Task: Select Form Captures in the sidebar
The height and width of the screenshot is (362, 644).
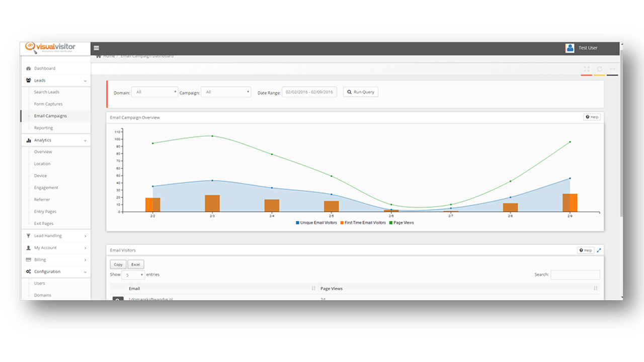Action: [x=48, y=104]
